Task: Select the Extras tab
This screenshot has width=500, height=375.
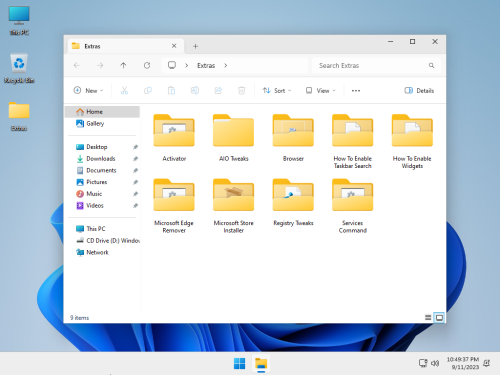Action: (125, 46)
